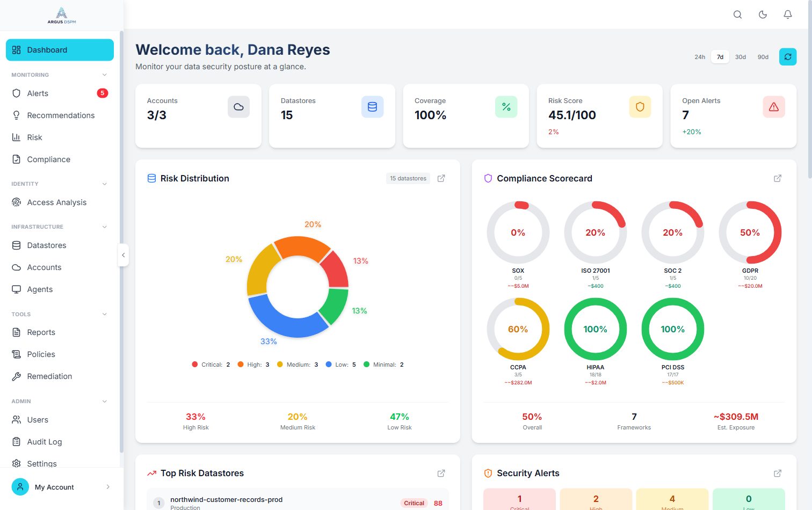Click the Alerts shield icon in sidebar
Viewport: 812px width, 510px height.
[16, 93]
